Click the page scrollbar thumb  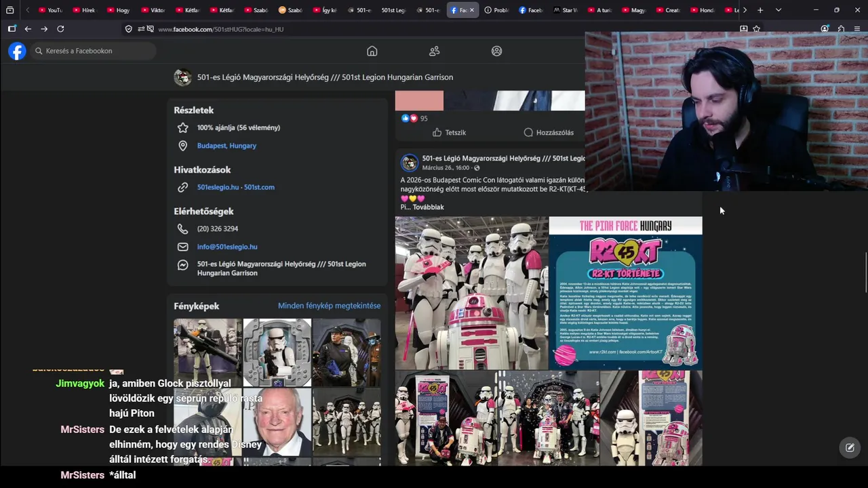pyautogui.click(x=865, y=272)
